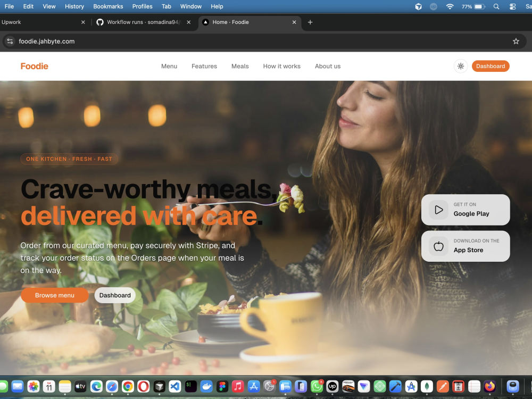Open the View menu

49,6
